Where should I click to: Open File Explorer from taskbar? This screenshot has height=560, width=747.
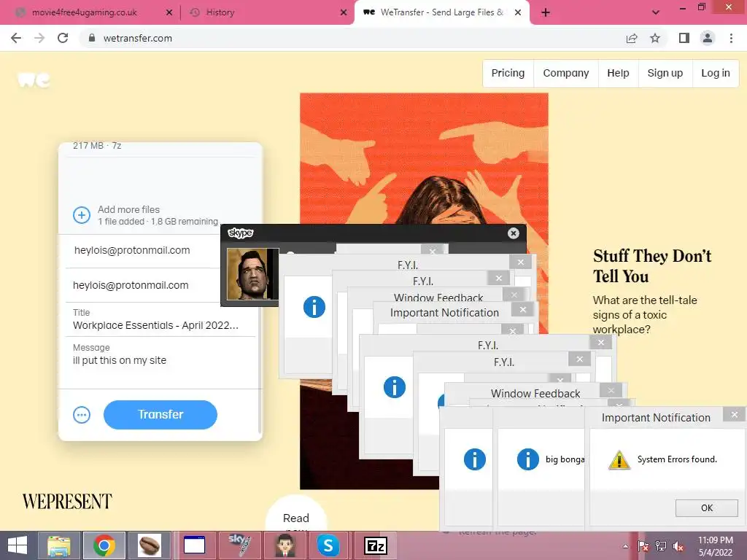point(59,545)
